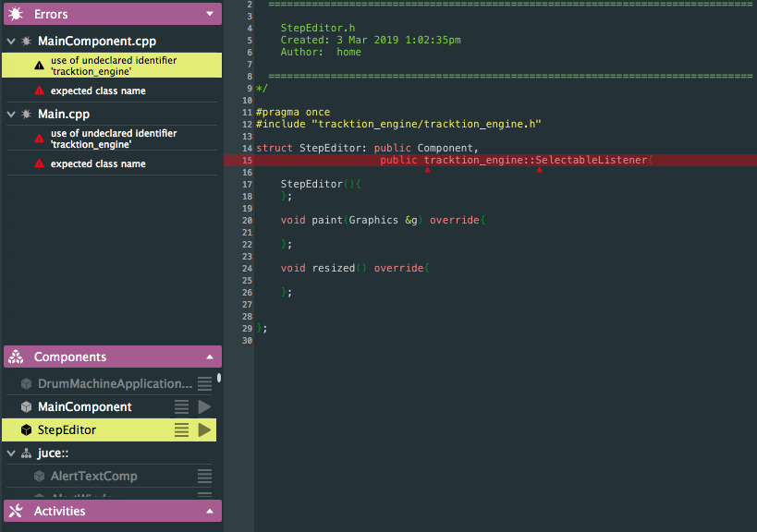757x532 pixels.
Task: Click line number 30 in gutter
Action: tap(247, 341)
